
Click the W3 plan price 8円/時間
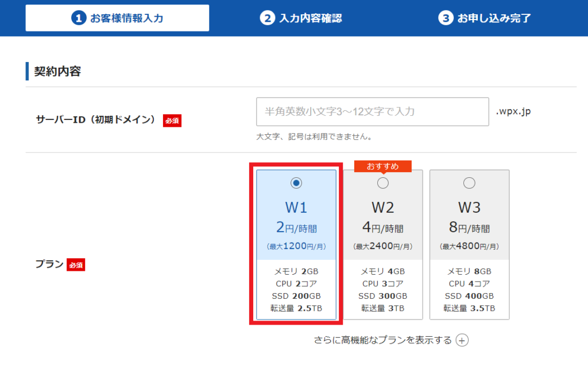pos(469,227)
